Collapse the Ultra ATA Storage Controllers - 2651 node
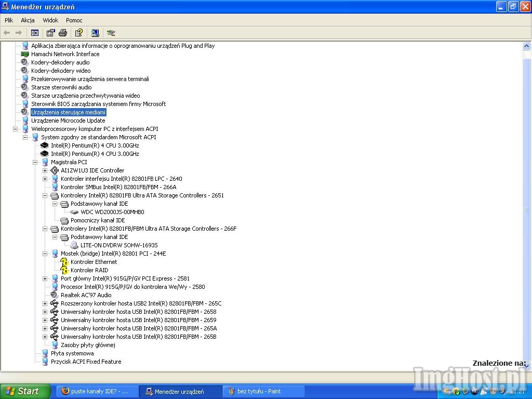The width and height of the screenshot is (532, 399). click(45, 195)
